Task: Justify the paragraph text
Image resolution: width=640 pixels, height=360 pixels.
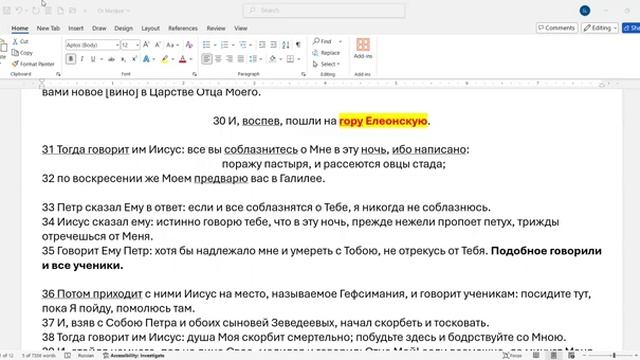Action: (x=241, y=59)
